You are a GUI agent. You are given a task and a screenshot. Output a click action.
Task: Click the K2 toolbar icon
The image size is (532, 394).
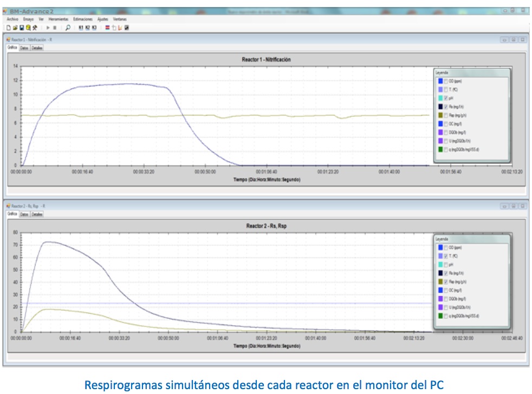[88, 28]
